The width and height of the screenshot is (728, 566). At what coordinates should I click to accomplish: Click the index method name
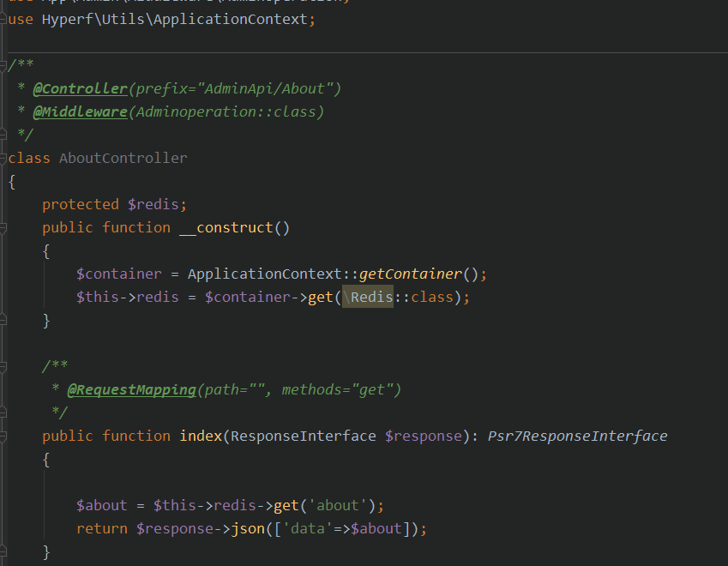point(200,435)
